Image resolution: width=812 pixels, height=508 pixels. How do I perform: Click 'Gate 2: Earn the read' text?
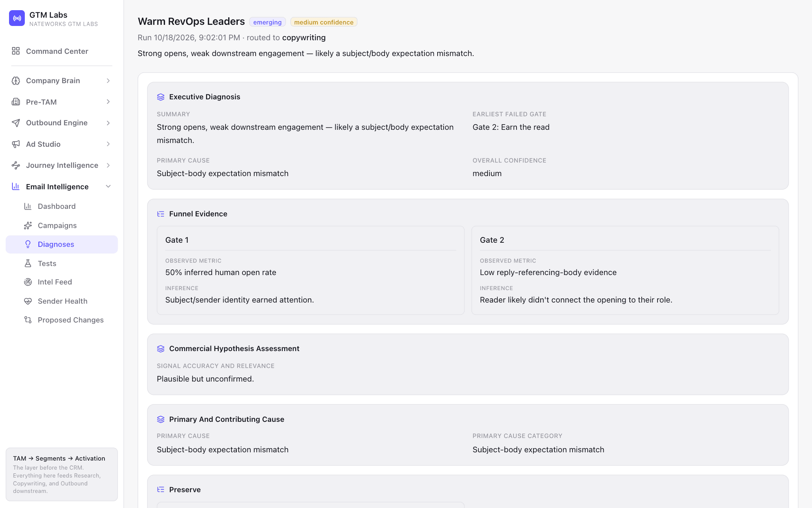point(511,127)
